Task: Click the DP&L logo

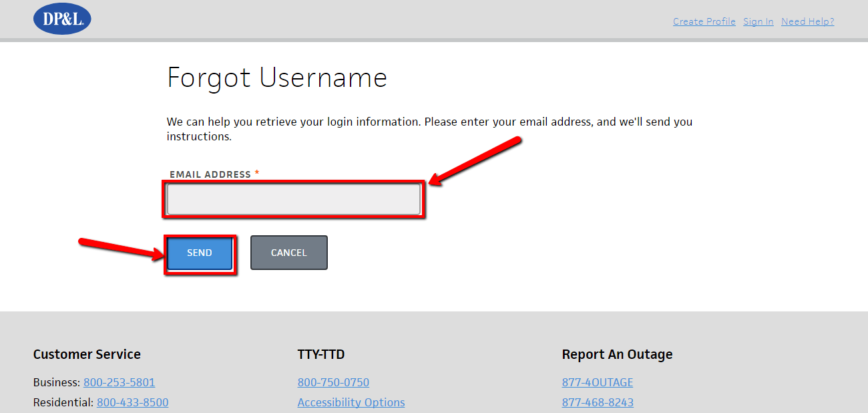Action: click(x=61, y=19)
